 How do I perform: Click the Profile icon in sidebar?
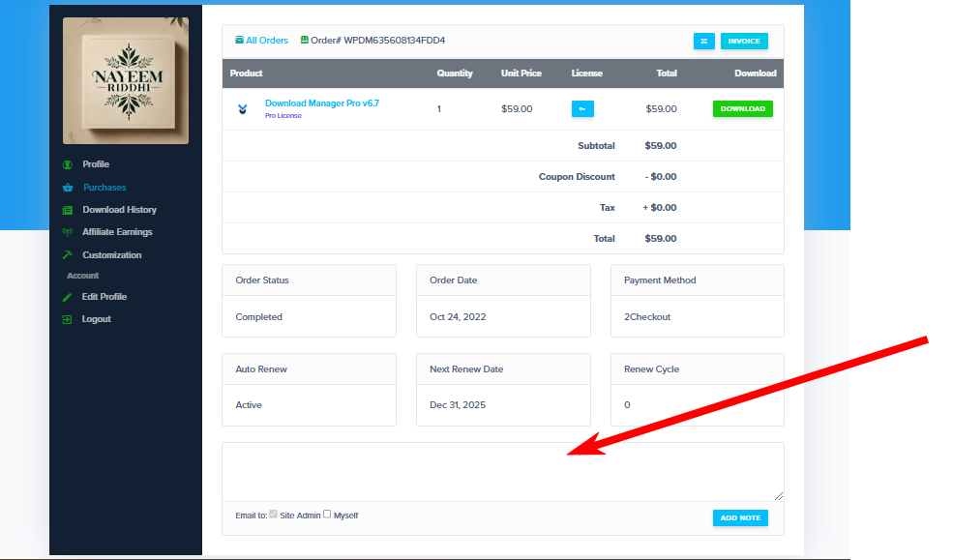pos(68,164)
